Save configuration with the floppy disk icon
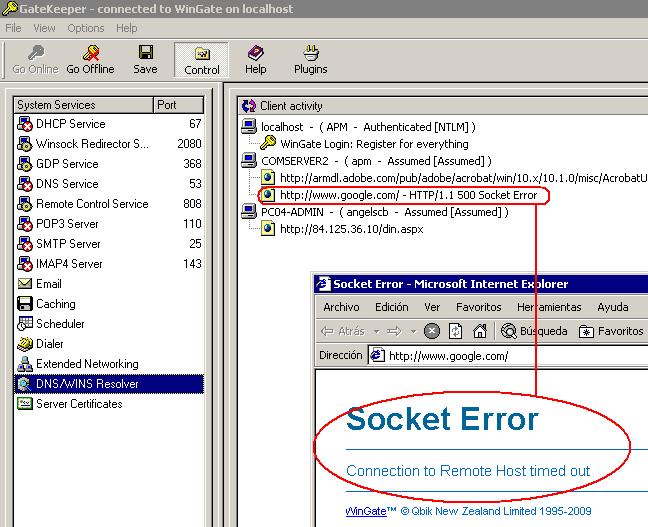Image resolution: width=648 pixels, height=527 pixels. click(x=145, y=53)
